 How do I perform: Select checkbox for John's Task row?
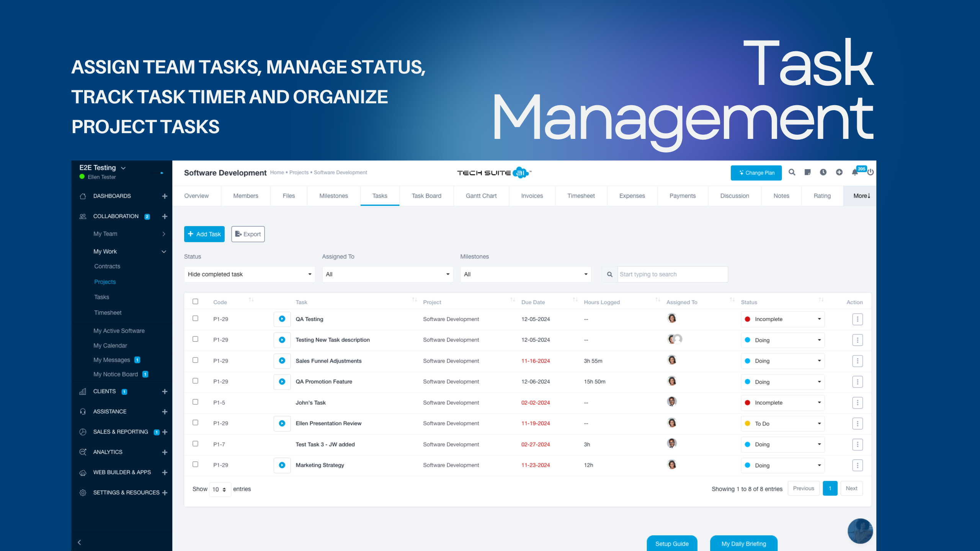(x=195, y=402)
